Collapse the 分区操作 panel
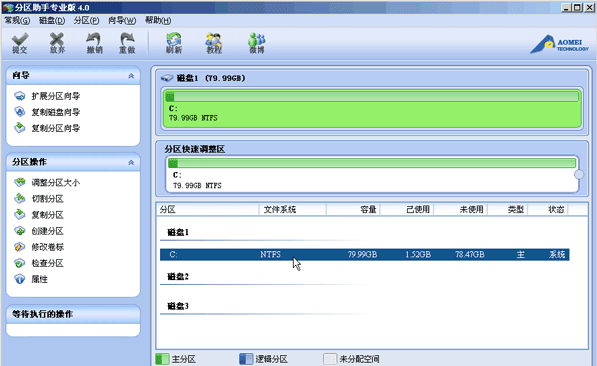 click(x=131, y=162)
